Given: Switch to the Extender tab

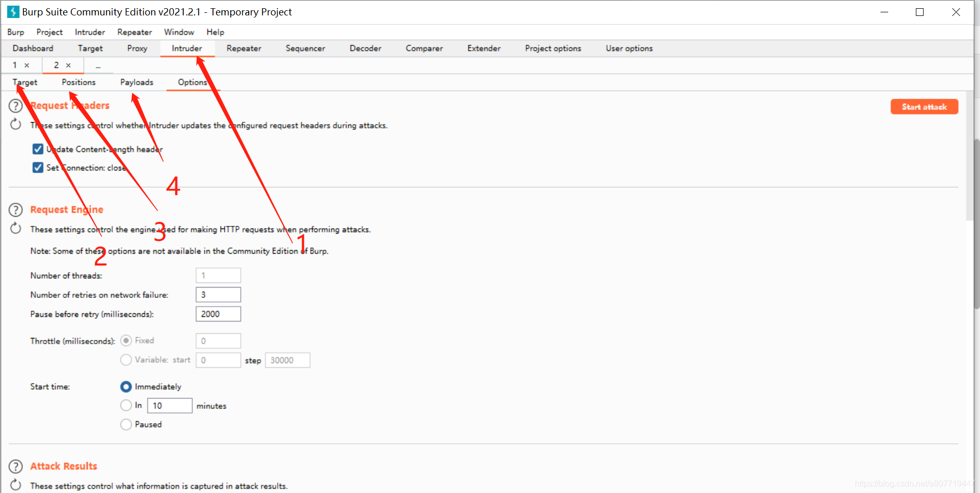Looking at the screenshot, I should [x=484, y=48].
